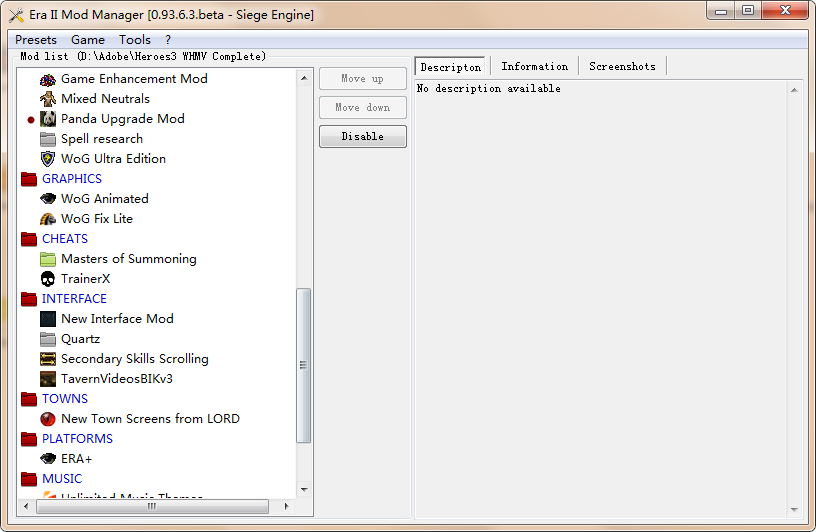Switch to the Descripton tab

[x=451, y=67]
